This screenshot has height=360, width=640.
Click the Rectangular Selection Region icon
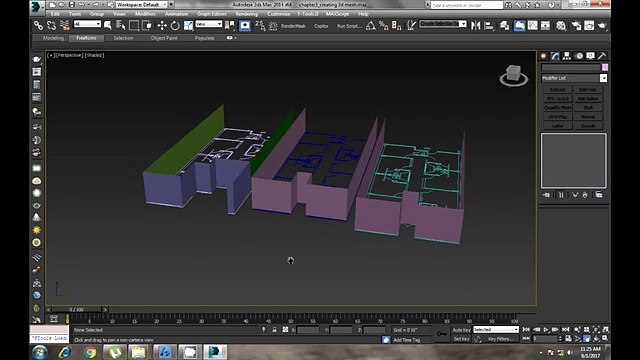coord(134,26)
